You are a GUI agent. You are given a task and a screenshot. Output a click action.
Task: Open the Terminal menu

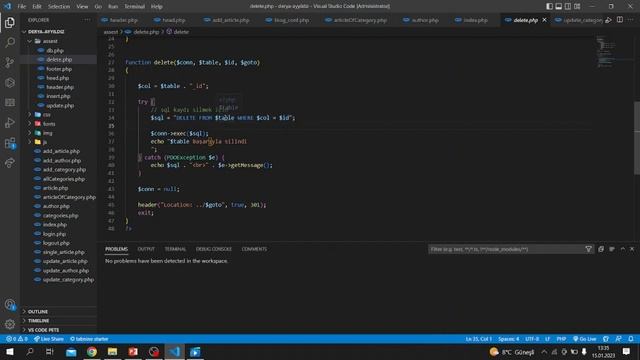point(134,6)
